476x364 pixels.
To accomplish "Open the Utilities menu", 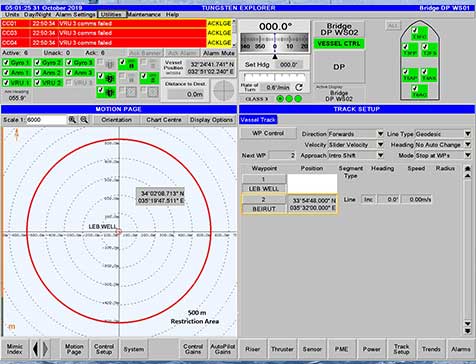I will pyautogui.click(x=112, y=15).
